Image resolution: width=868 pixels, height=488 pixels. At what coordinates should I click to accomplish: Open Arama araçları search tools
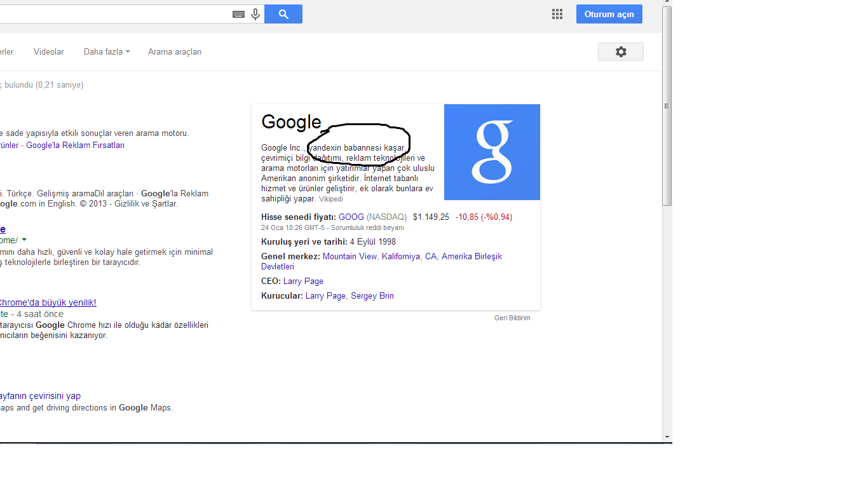175,52
